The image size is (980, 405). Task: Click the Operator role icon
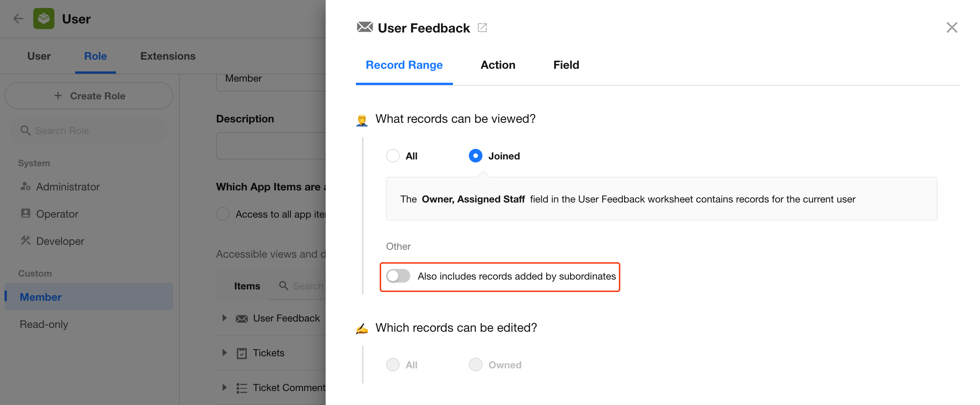[25, 213]
